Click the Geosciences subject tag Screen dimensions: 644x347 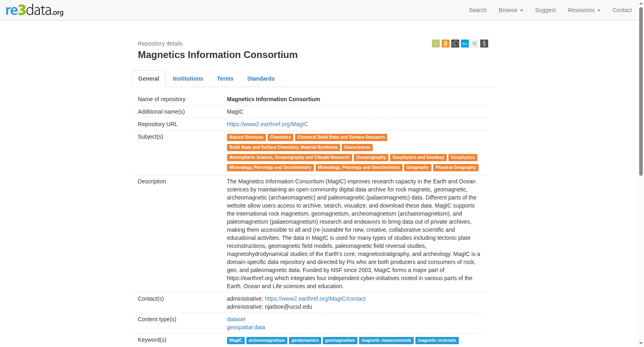pos(357,148)
